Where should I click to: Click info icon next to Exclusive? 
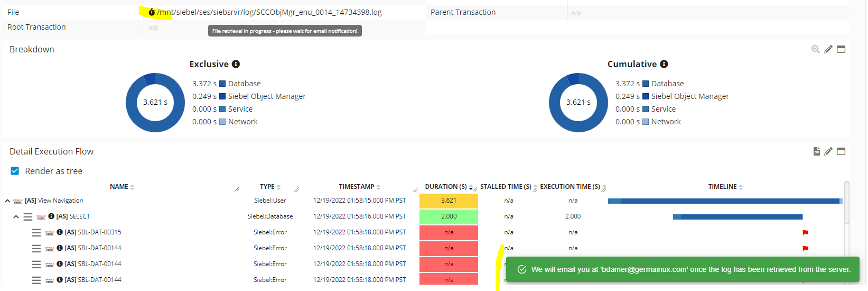236,64
